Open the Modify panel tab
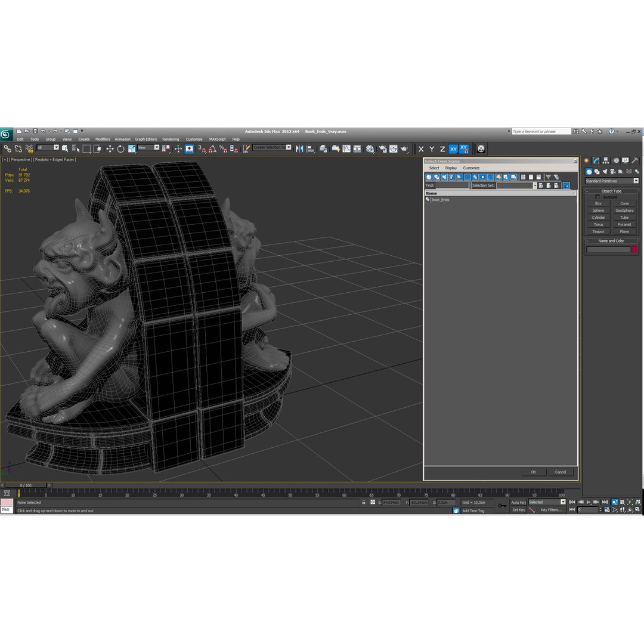Image resolution: width=644 pixels, height=644 pixels. 596,160
